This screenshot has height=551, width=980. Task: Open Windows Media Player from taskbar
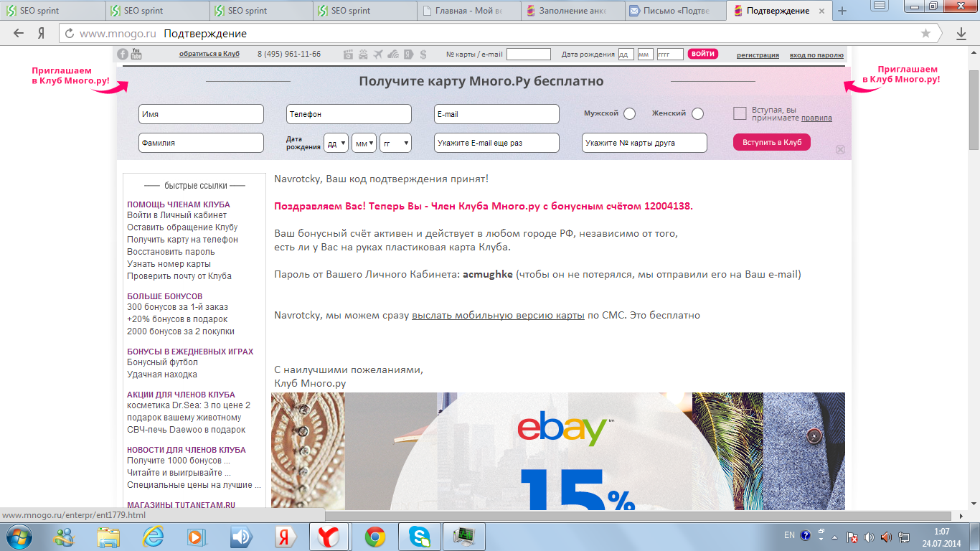point(197,536)
